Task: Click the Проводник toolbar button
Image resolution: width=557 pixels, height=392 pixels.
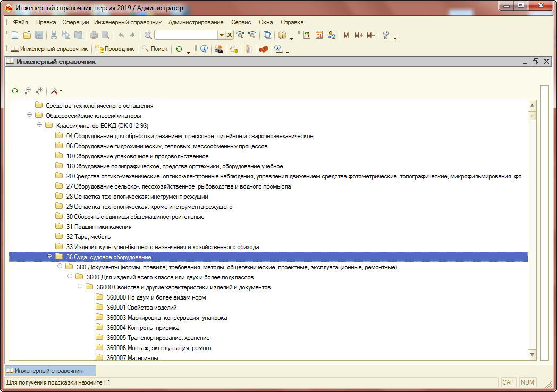Action: pyautogui.click(x=114, y=49)
